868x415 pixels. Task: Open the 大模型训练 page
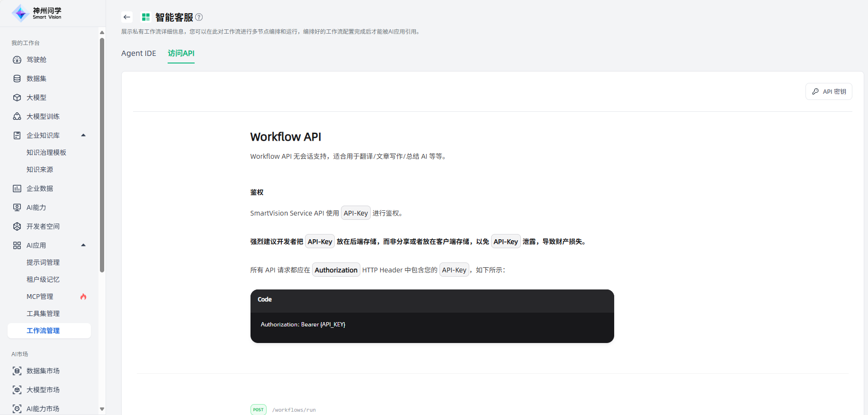pyautogui.click(x=43, y=117)
